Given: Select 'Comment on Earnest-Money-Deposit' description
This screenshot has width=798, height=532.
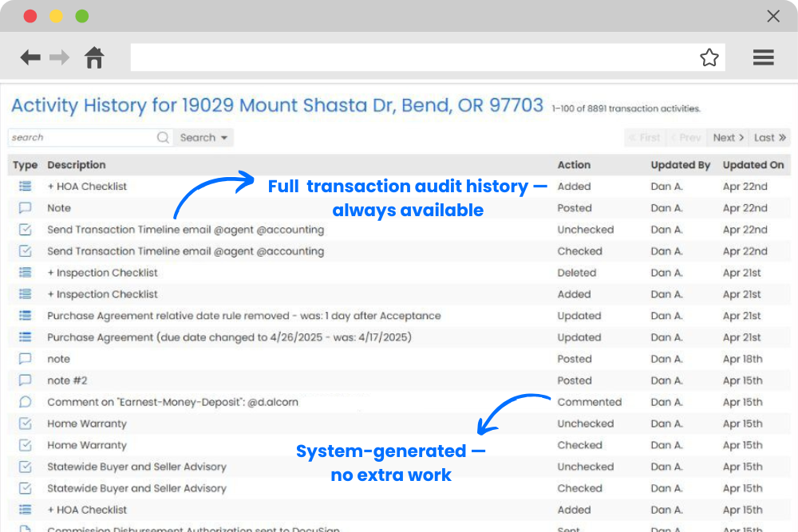Looking at the screenshot, I should click(172, 402).
